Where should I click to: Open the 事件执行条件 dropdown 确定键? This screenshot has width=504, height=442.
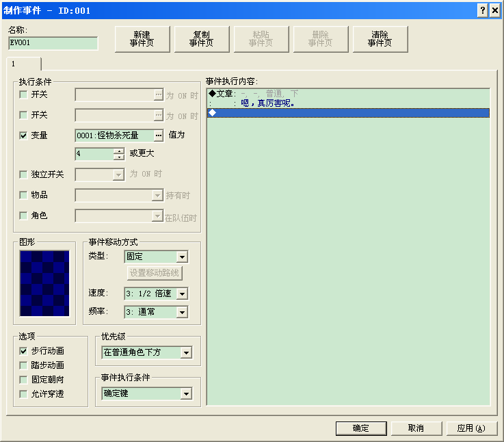(x=186, y=393)
